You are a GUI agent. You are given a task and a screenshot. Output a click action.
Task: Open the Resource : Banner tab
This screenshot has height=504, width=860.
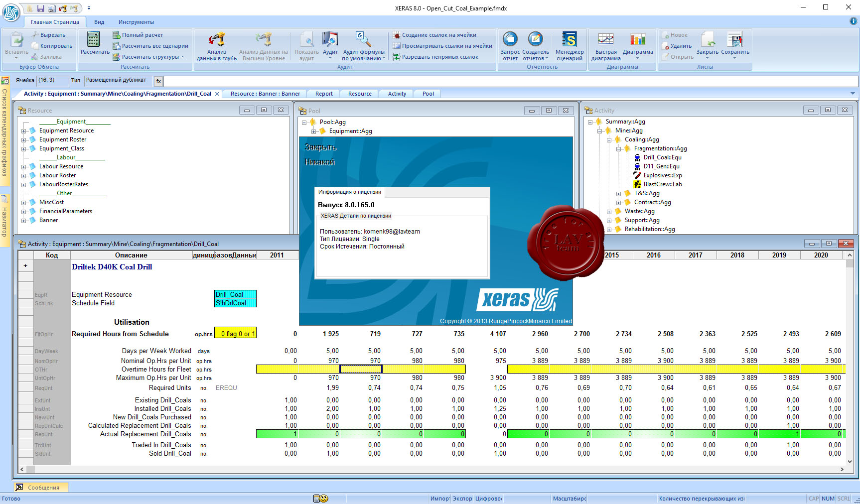click(x=265, y=94)
